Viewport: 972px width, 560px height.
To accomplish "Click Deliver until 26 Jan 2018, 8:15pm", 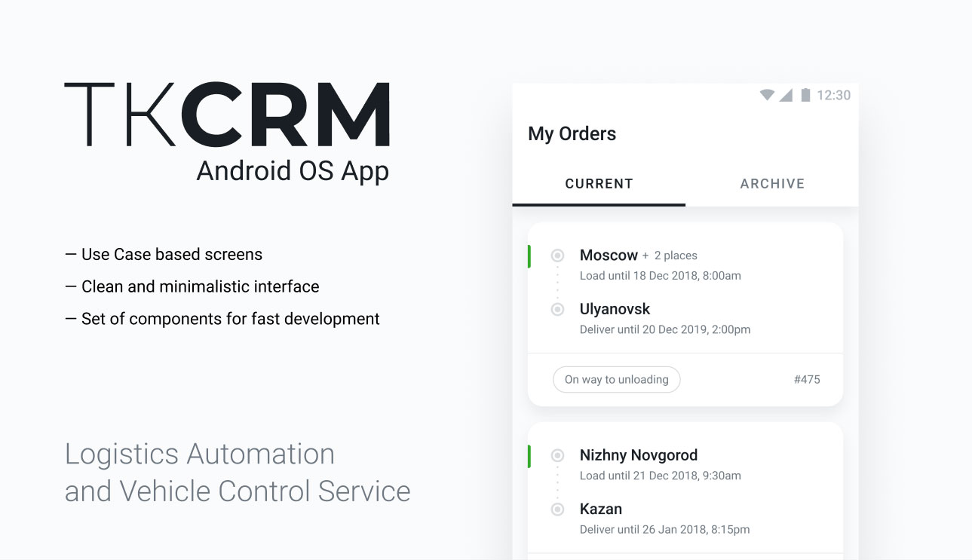I will click(664, 529).
